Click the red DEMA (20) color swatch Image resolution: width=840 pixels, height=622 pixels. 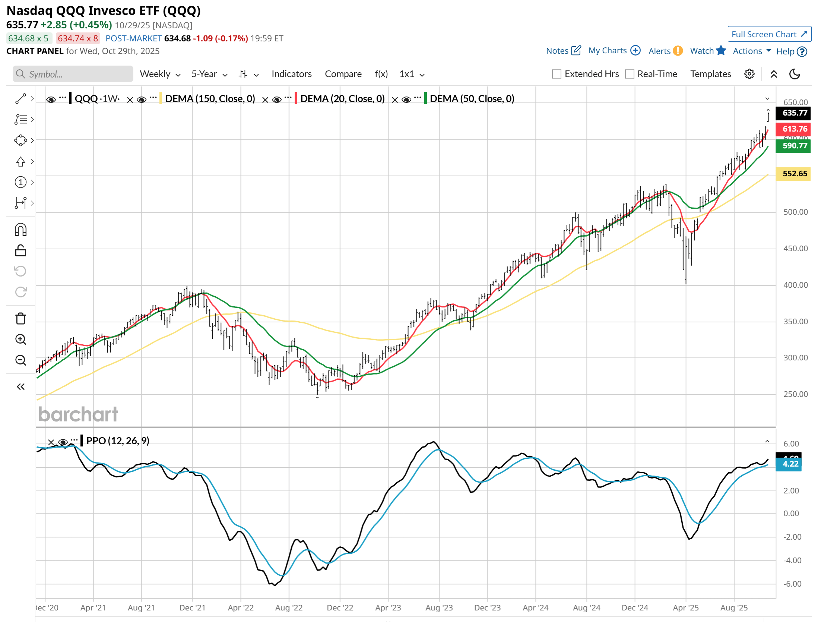click(x=296, y=98)
